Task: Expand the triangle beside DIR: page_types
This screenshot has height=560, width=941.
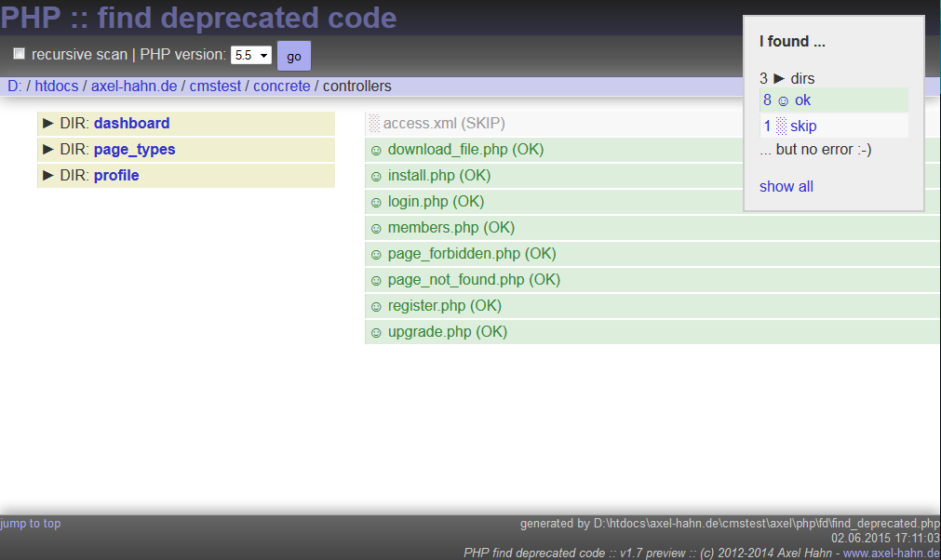Action: pos(48,149)
